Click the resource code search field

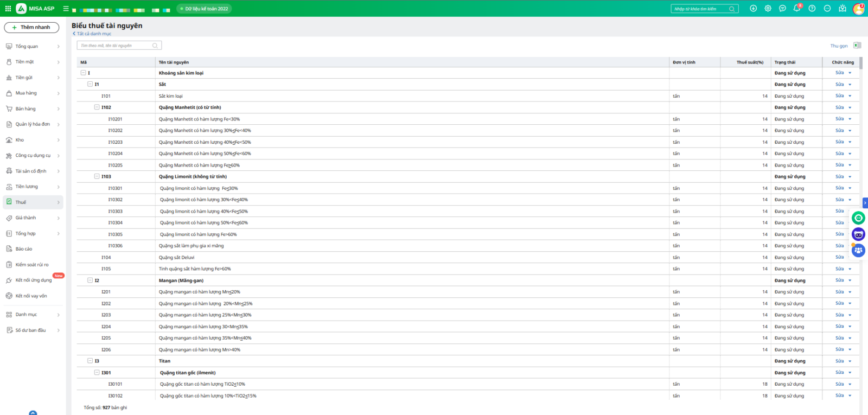tap(115, 46)
